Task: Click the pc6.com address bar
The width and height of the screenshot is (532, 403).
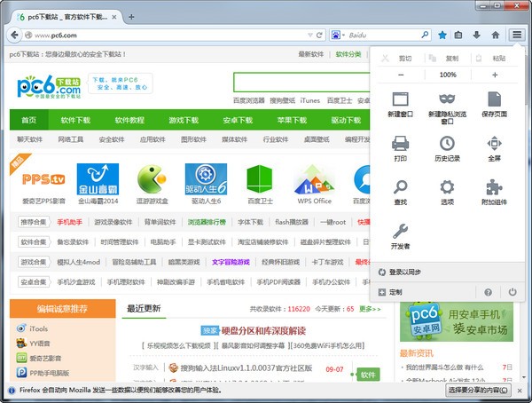Action: pos(160,35)
